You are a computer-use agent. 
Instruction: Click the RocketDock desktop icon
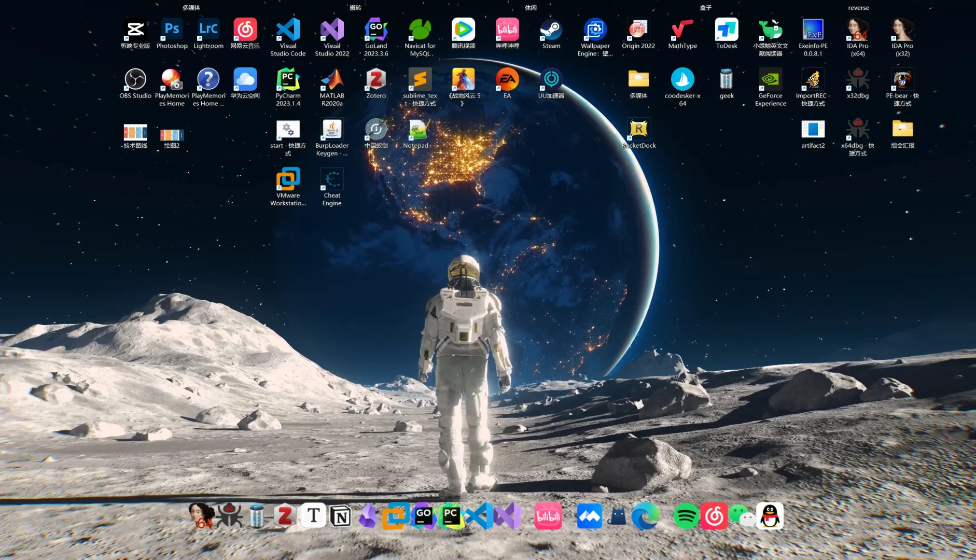pyautogui.click(x=638, y=134)
